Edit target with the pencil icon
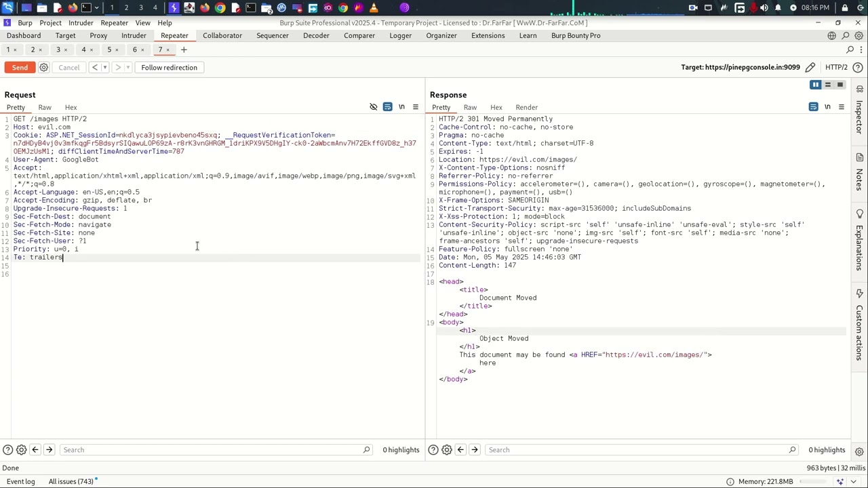This screenshot has width=868, height=488. tap(810, 68)
